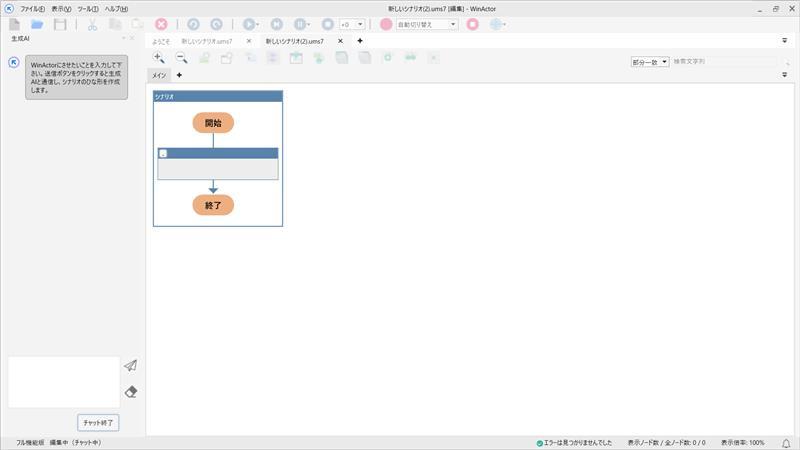
Task: Click the search string input field
Action: coord(720,62)
